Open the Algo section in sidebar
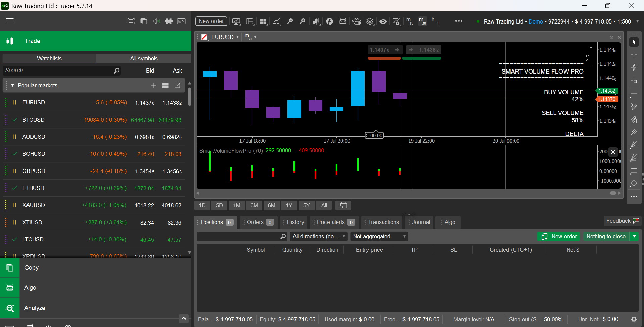Screen dimensions: 644x327 (95, 288)
